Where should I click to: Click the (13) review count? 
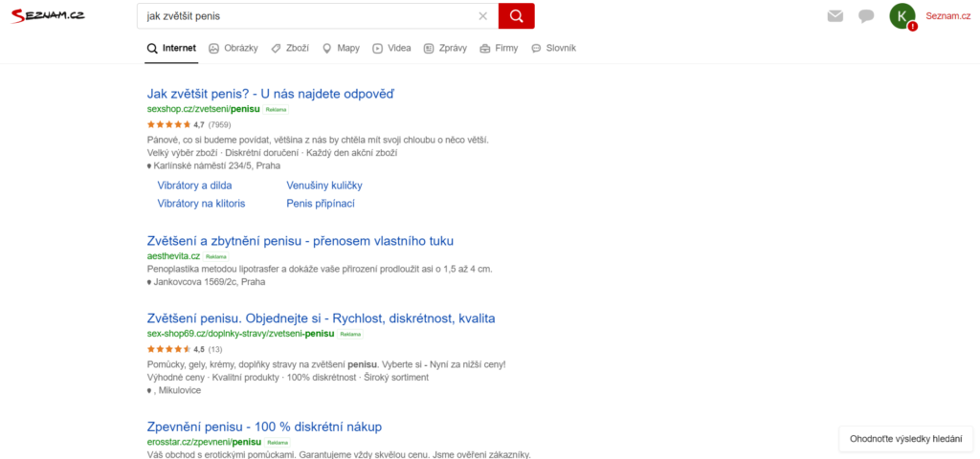(215, 349)
